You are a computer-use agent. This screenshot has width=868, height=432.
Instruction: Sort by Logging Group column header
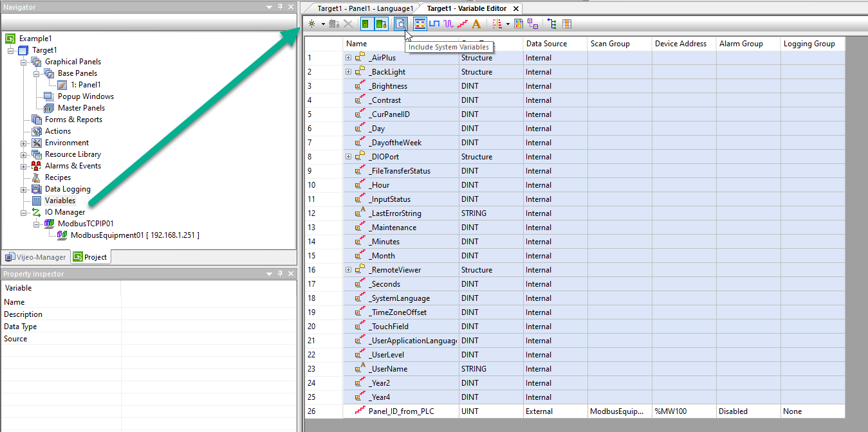tap(813, 44)
